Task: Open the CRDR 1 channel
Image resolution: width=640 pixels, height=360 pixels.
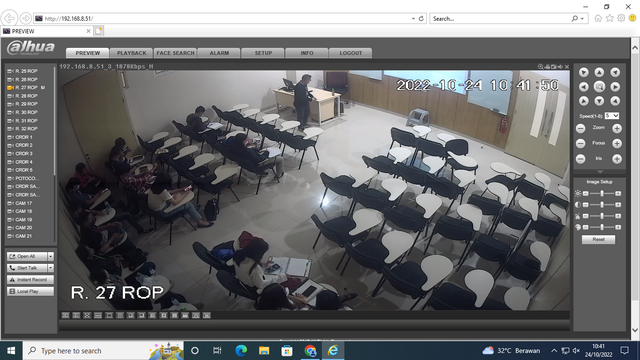Action: click(x=20, y=137)
